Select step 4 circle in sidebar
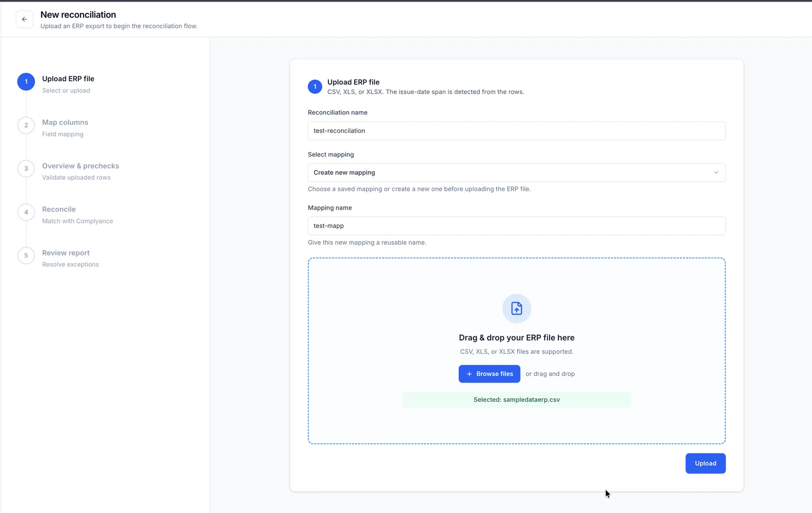This screenshot has height=513, width=812. click(x=26, y=212)
